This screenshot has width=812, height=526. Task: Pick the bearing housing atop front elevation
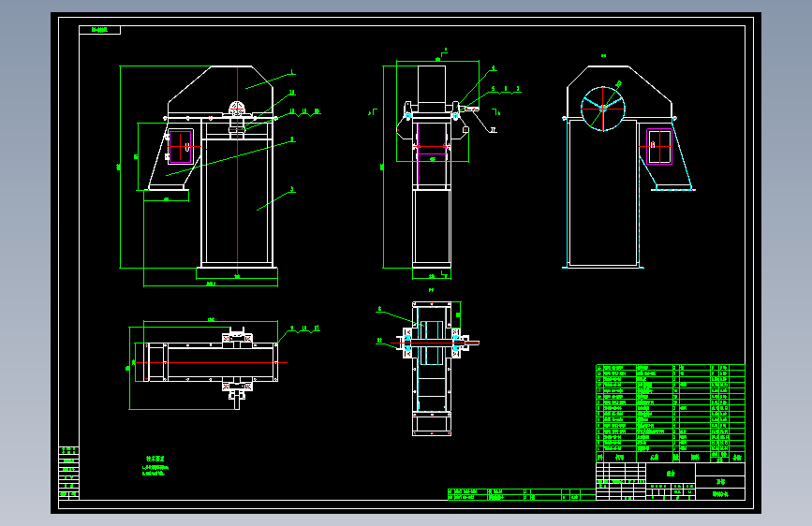point(237,110)
